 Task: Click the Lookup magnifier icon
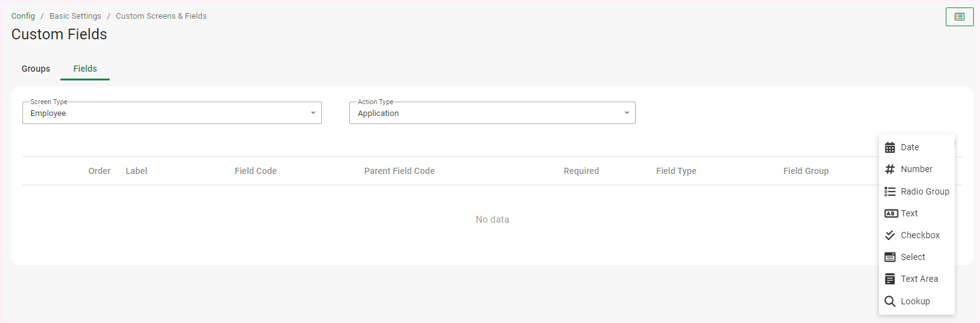coord(890,301)
